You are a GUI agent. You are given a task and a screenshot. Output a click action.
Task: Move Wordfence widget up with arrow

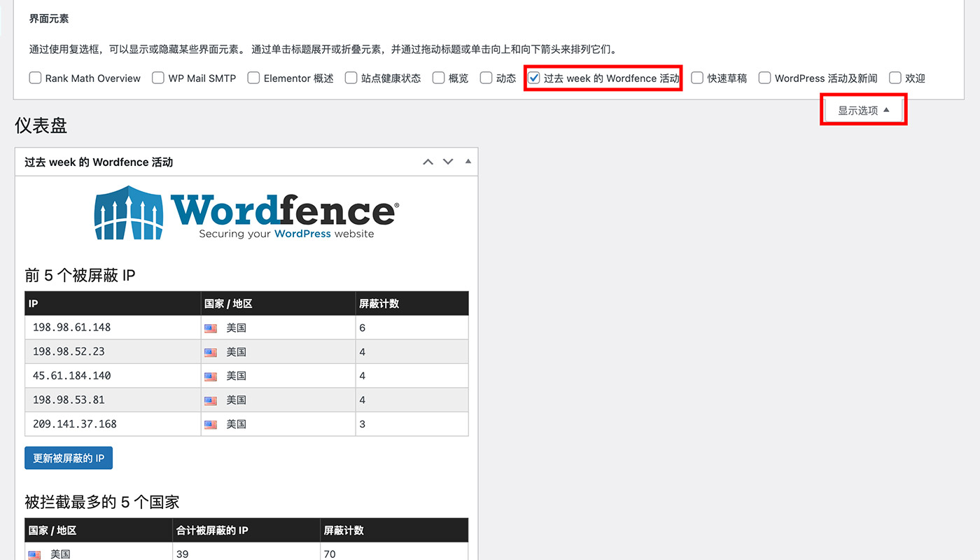(x=428, y=162)
